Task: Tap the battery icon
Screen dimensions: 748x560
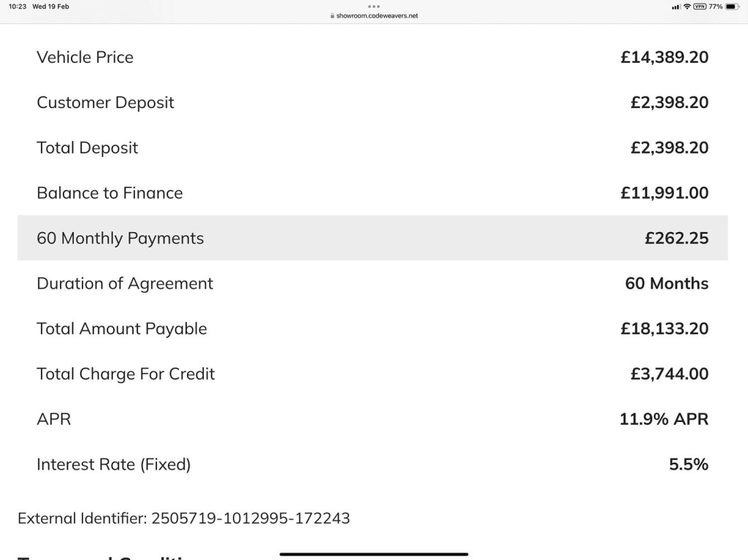Action: [732, 7]
